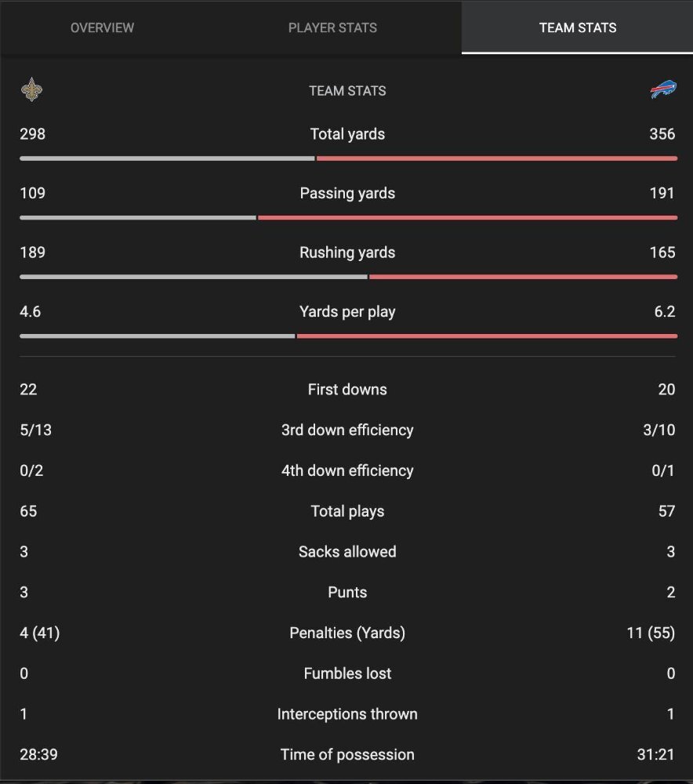
Task: Click the Yards per play comparison bar
Action: pyautogui.click(x=347, y=336)
